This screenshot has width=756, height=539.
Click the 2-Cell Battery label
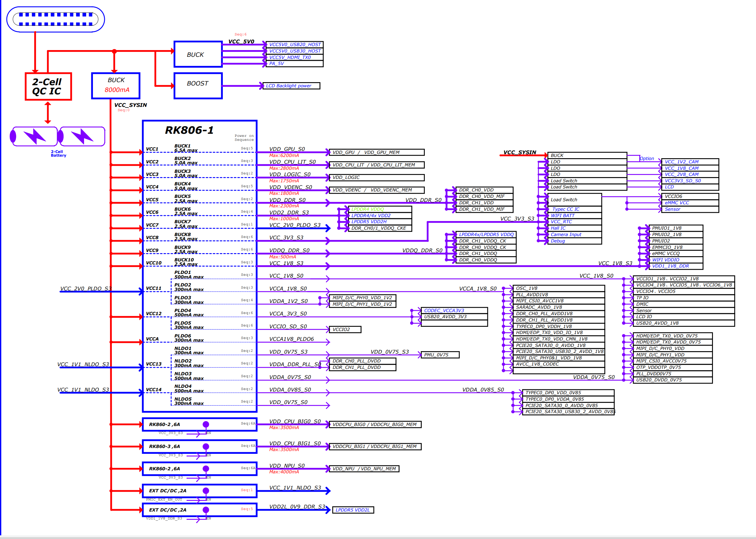[58, 153]
